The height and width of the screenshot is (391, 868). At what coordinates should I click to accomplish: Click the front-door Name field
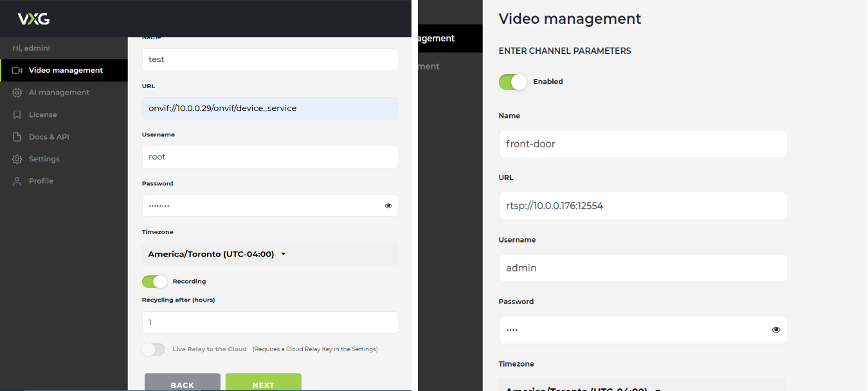click(x=643, y=144)
